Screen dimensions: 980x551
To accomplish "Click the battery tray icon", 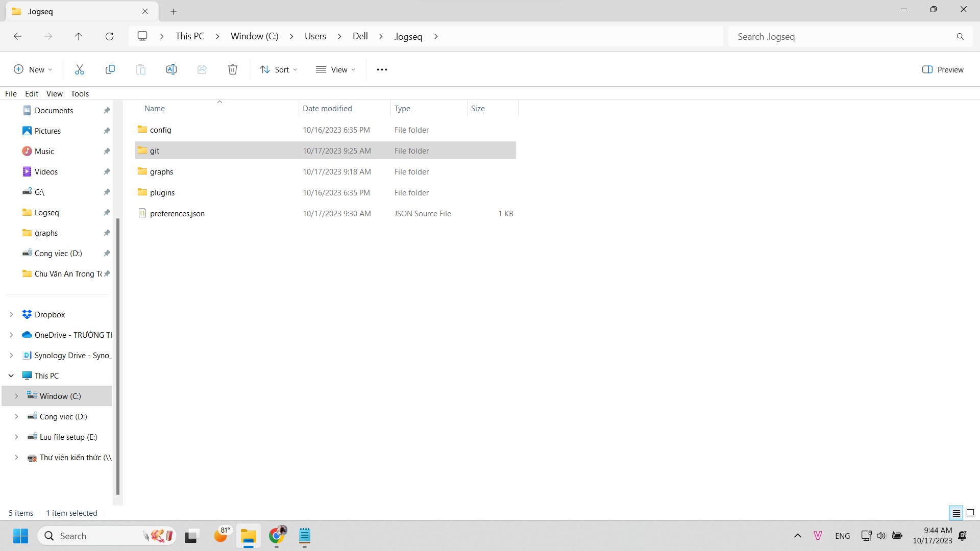I will (x=897, y=536).
